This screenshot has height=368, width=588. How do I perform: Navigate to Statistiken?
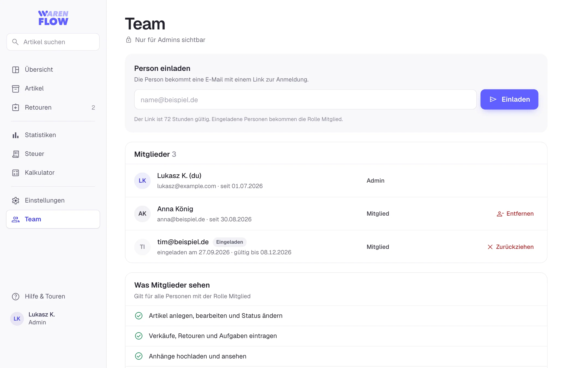coord(53,135)
